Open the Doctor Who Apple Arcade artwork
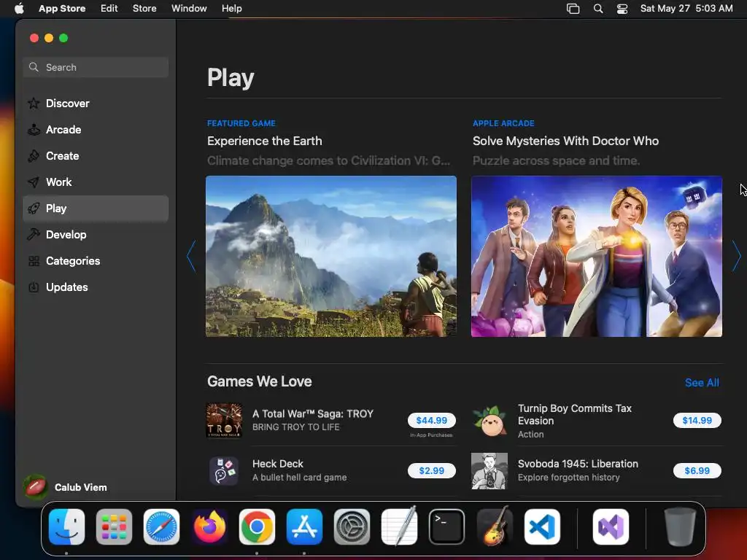This screenshot has height=560, width=747. click(597, 256)
